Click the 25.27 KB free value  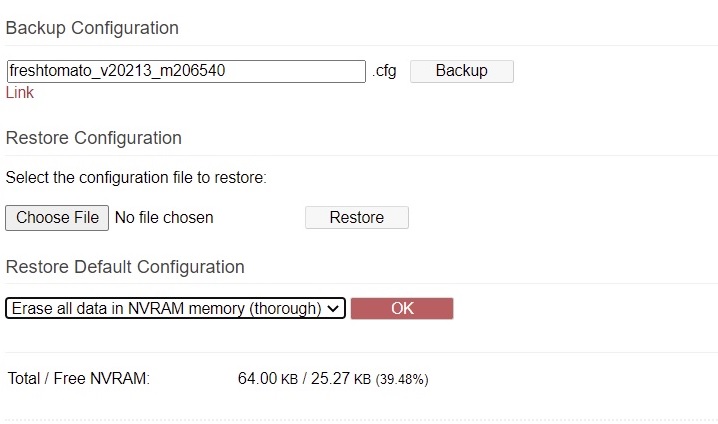click(x=341, y=379)
